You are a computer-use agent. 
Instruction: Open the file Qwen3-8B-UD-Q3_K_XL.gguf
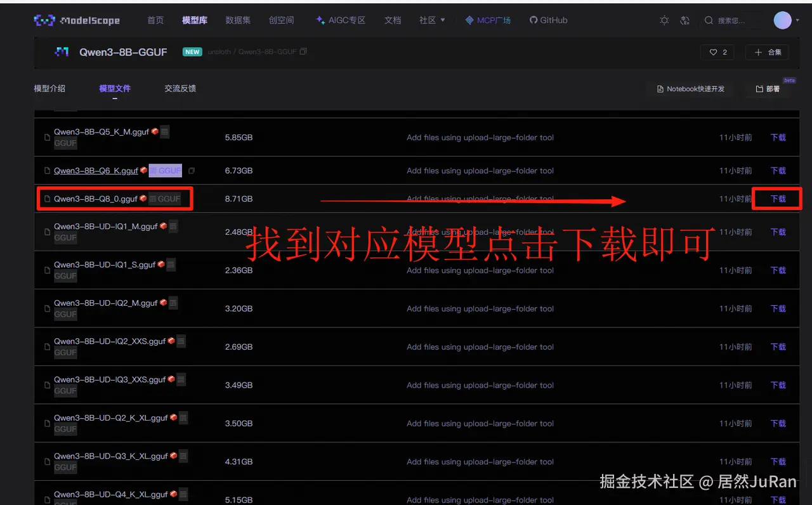(111, 456)
